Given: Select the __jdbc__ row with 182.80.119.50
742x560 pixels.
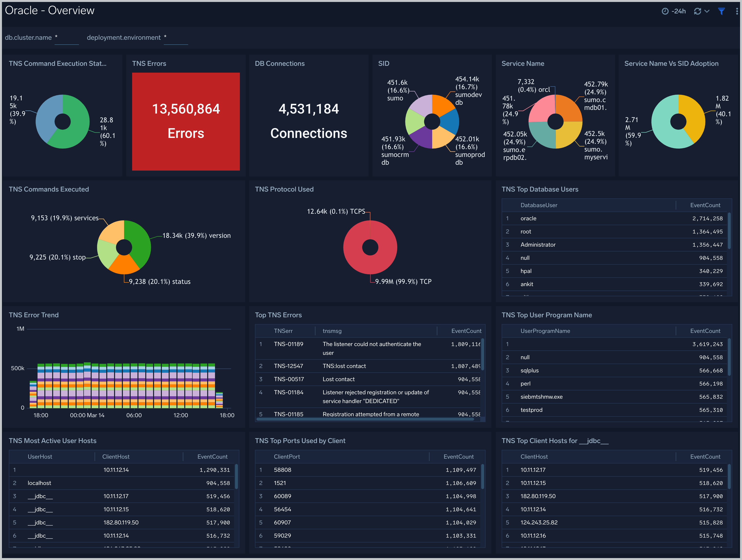Looking at the screenshot, I should pos(121,522).
